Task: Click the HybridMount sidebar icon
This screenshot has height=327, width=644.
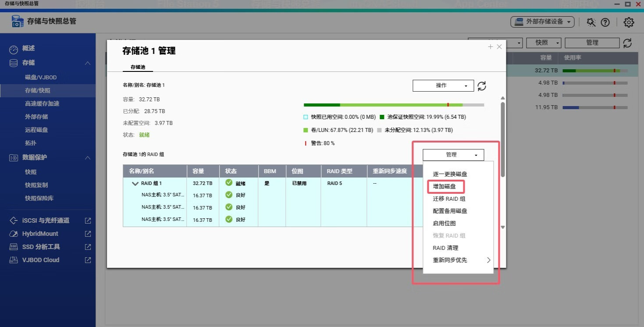Action: 14,234
